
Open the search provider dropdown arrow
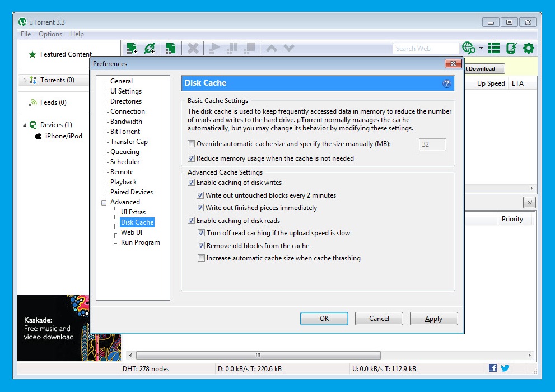(x=481, y=48)
